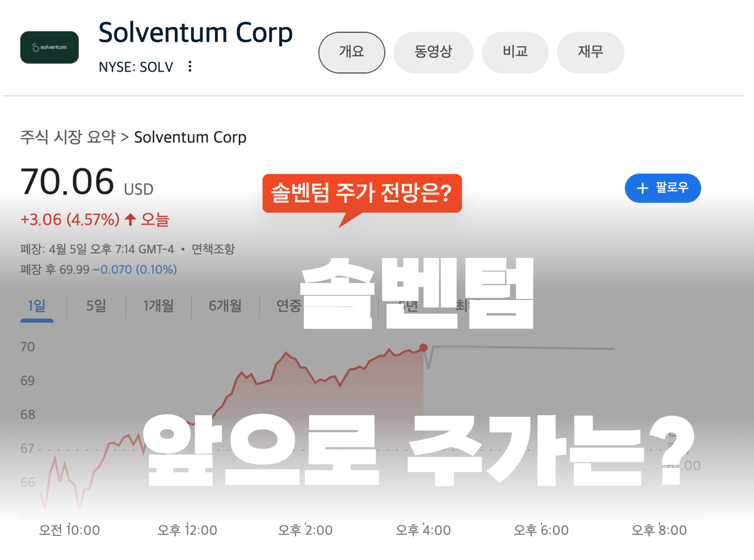
Task: Choose the 6개월 chart range
Action: 225,306
